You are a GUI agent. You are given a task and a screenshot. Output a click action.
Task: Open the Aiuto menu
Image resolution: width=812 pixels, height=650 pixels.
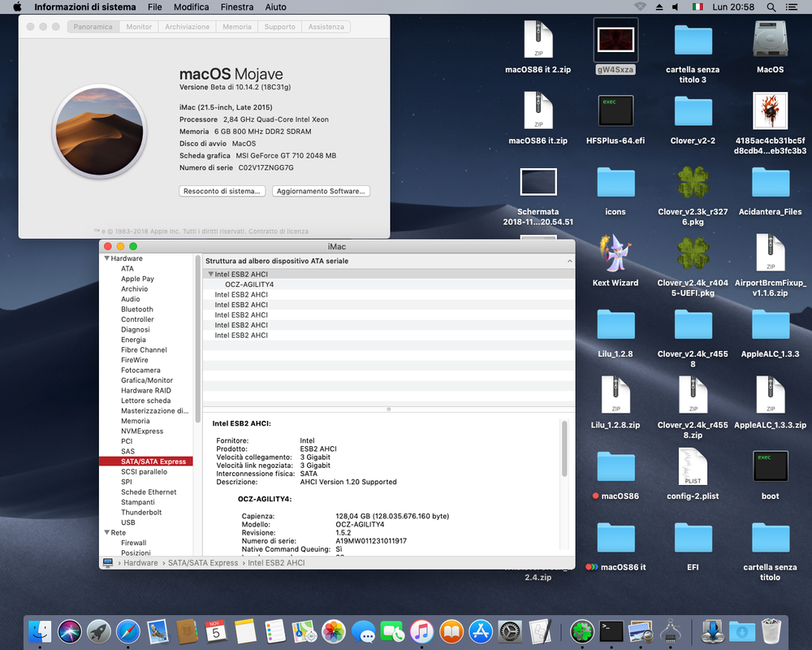[275, 6]
